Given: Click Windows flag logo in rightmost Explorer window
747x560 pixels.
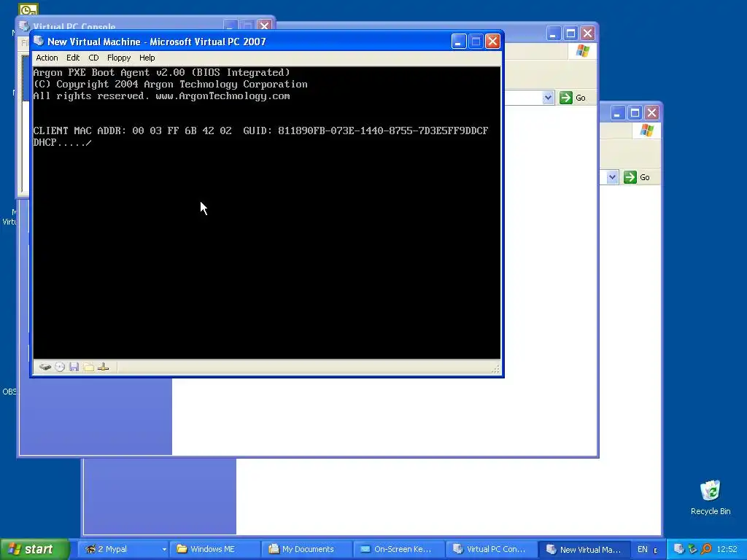Looking at the screenshot, I should coord(646,131).
